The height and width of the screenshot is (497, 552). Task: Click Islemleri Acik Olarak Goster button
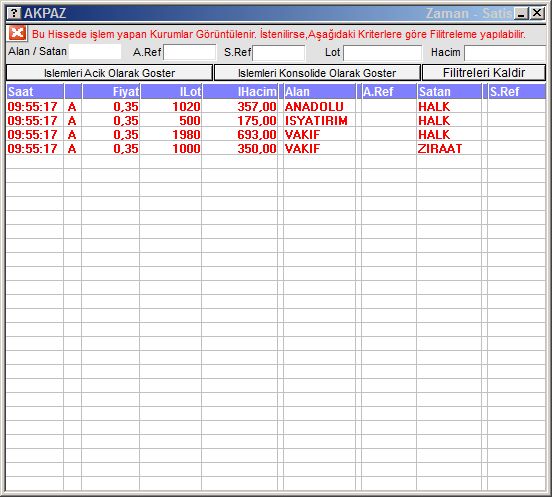click(x=109, y=73)
